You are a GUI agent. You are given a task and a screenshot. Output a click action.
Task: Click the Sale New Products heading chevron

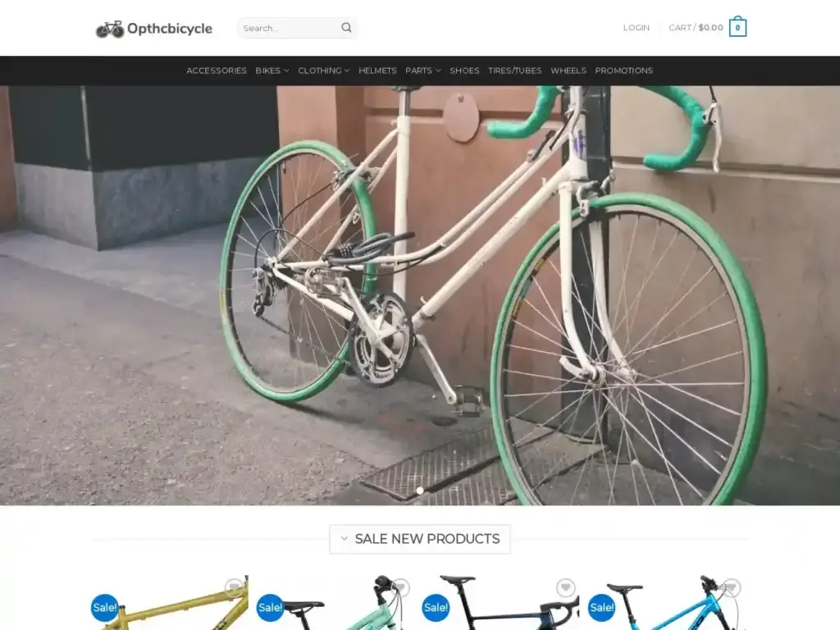coord(345,539)
